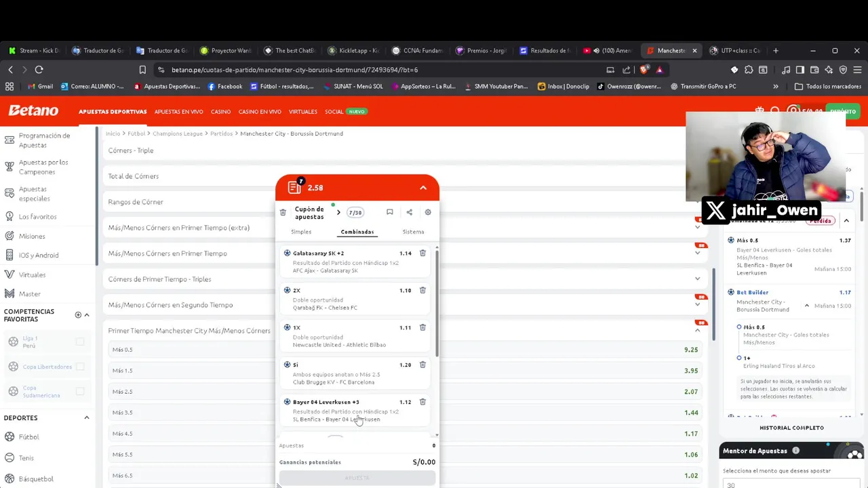The height and width of the screenshot is (488, 868).
Task: Select Fútbol under Deportes
Action: pos(28,436)
